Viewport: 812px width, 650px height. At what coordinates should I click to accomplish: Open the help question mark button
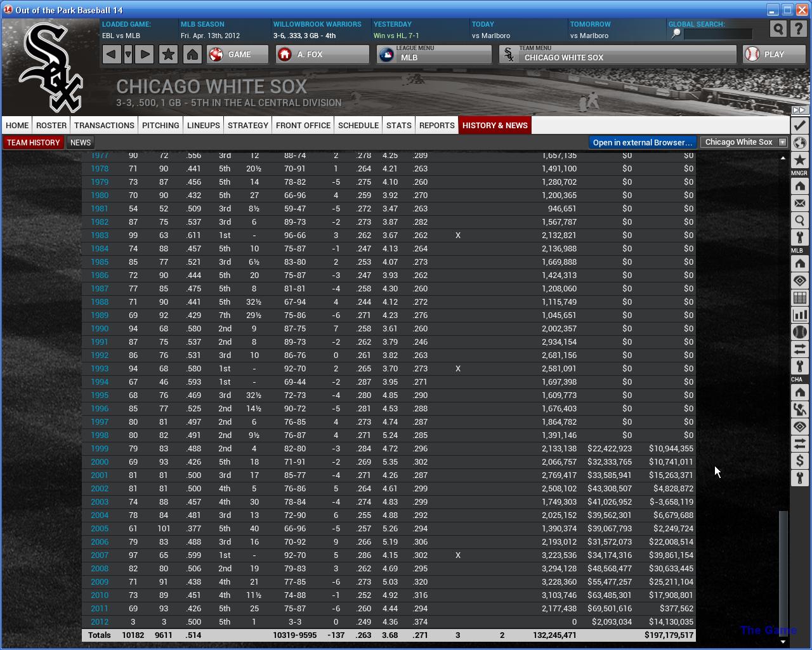pyautogui.click(x=799, y=29)
